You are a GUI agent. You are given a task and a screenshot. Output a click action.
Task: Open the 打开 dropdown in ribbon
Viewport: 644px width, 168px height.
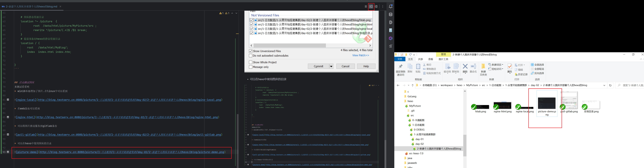(520, 65)
